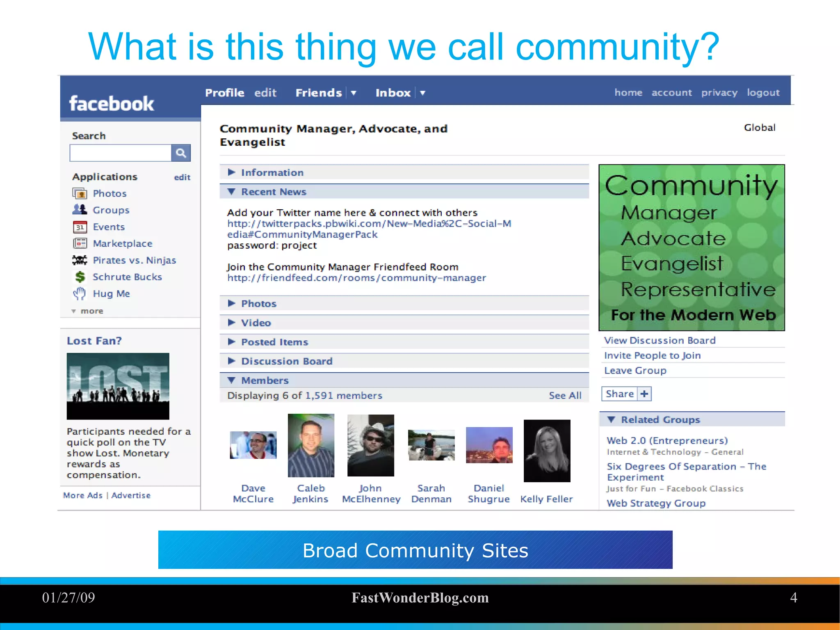Click the Lost Fan? ad title
Viewport: 840px width, 630px height.
point(94,341)
